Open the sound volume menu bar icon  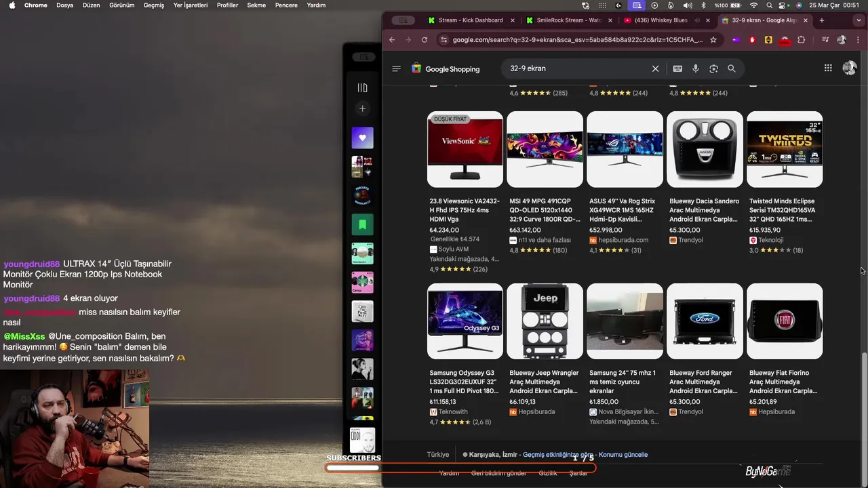coord(688,5)
